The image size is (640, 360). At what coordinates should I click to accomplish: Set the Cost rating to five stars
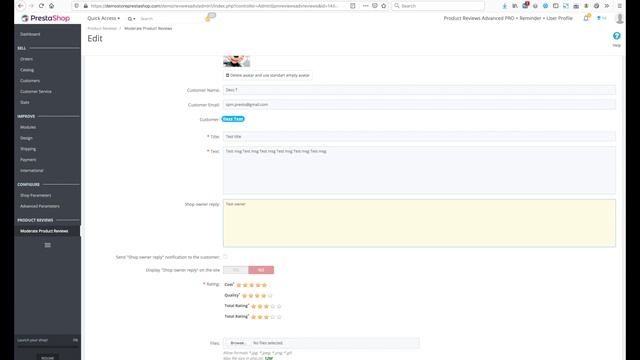(x=264, y=285)
